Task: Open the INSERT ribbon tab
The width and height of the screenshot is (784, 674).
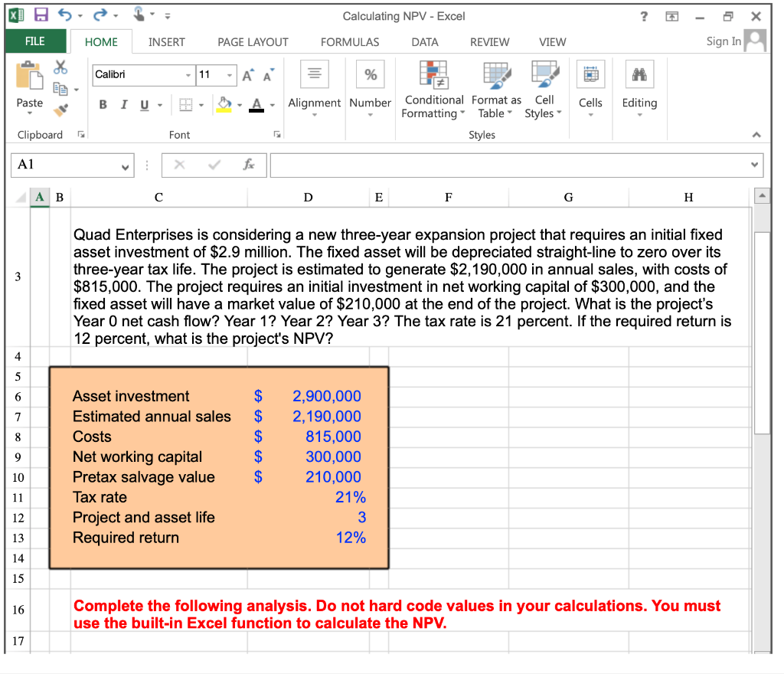Action: 166,42
